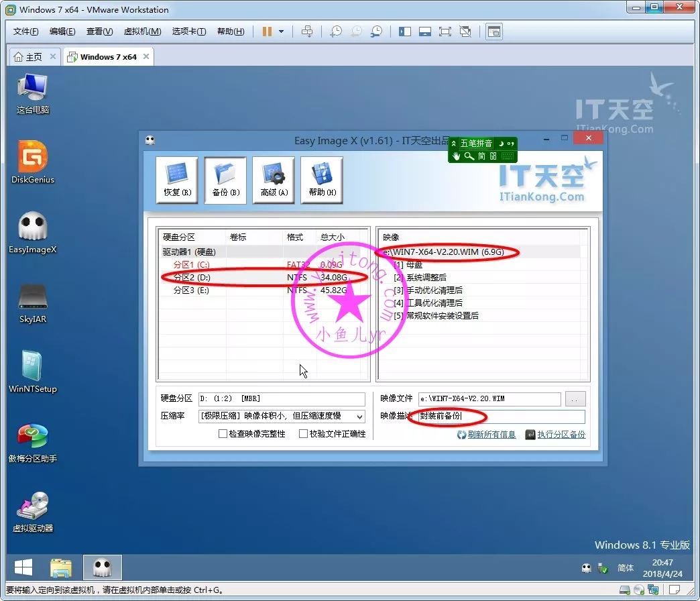Click the 刷新所有信息 refresh link
The height and width of the screenshot is (601, 700).
(x=491, y=435)
